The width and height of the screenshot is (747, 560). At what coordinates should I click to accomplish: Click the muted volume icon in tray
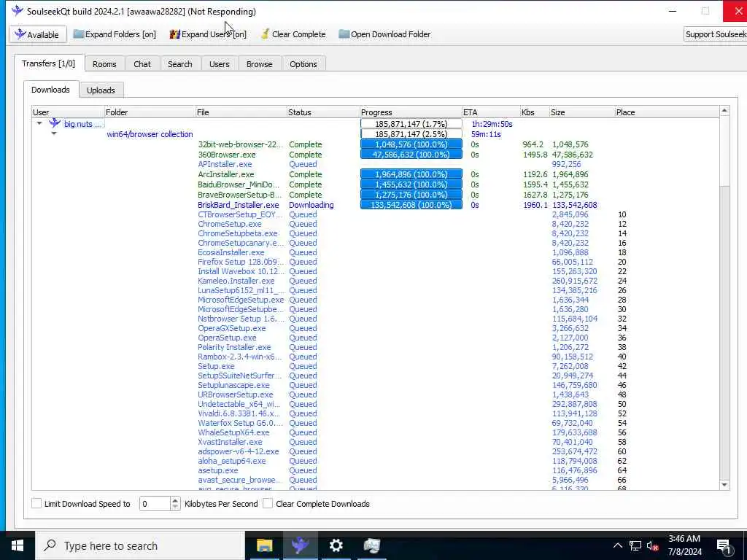pyautogui.click(x=652, y=546)
